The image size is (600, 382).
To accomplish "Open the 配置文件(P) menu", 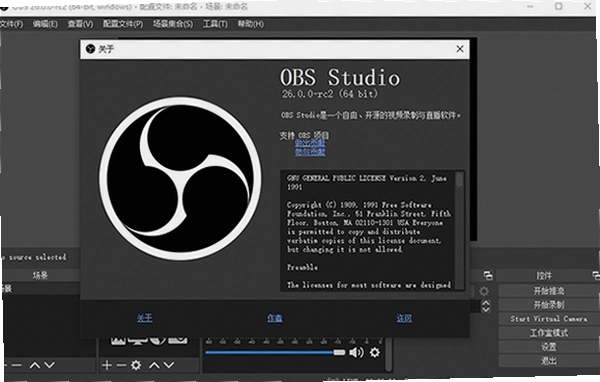I will click(122, 24).
